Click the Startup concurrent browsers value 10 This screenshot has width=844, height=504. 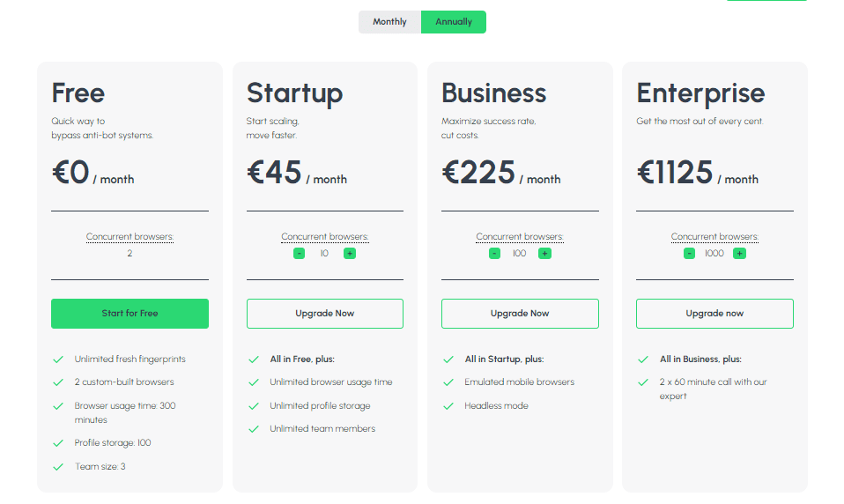(324, 254)
